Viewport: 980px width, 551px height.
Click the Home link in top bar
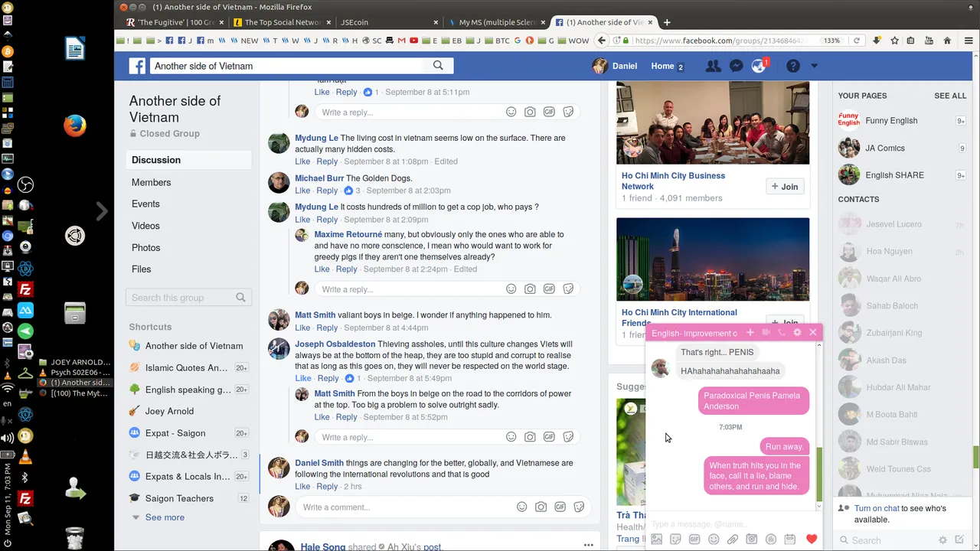pyautogui.click(x=662, y=66)
